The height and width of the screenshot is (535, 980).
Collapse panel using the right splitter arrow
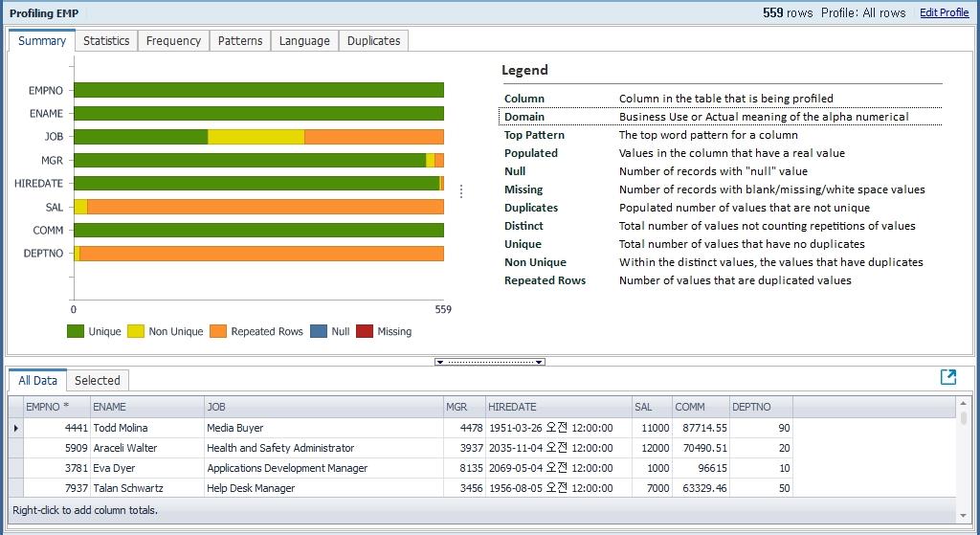pos(540,362)
